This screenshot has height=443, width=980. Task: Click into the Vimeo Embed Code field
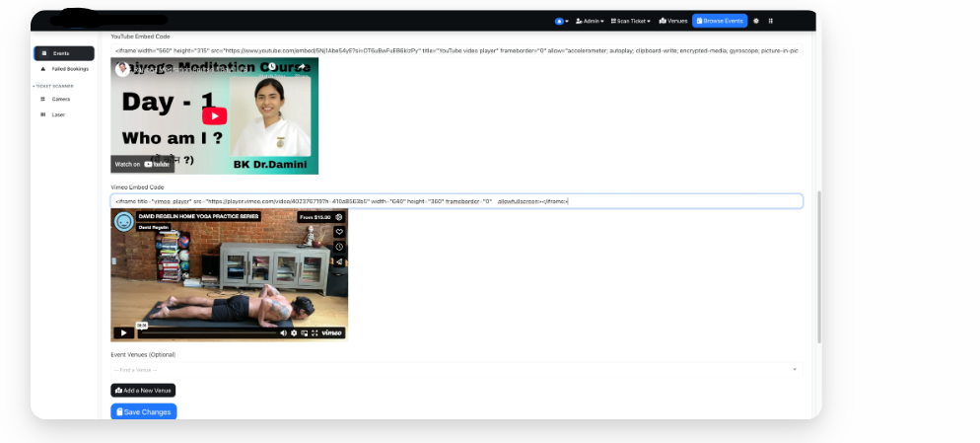(455, 201)
